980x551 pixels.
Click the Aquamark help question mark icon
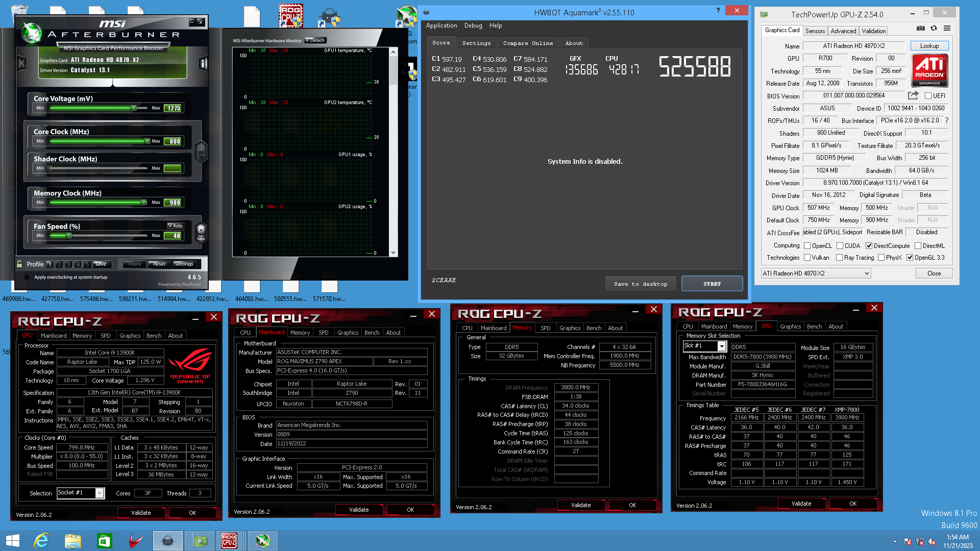tap(718, 10)
